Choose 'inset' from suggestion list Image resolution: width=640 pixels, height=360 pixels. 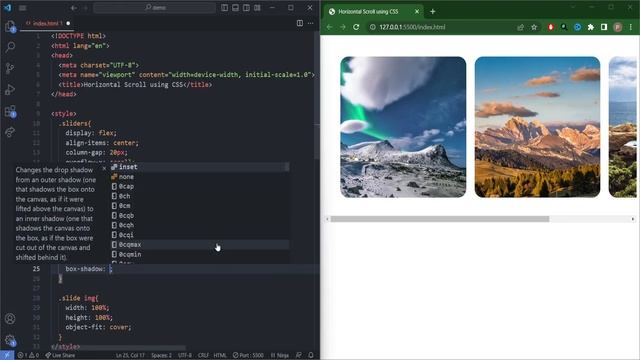pos(200,167)
